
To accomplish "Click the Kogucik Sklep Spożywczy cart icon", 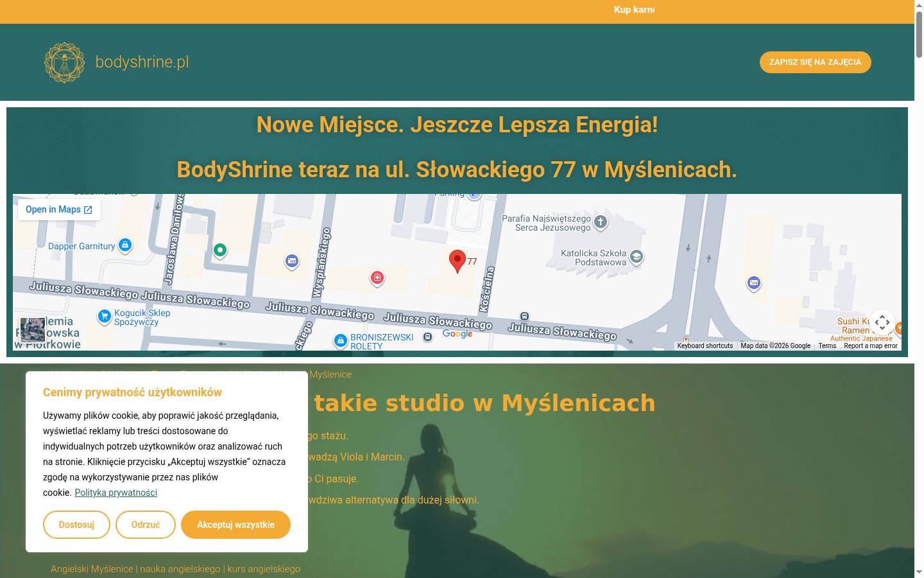I will [104, 316].
